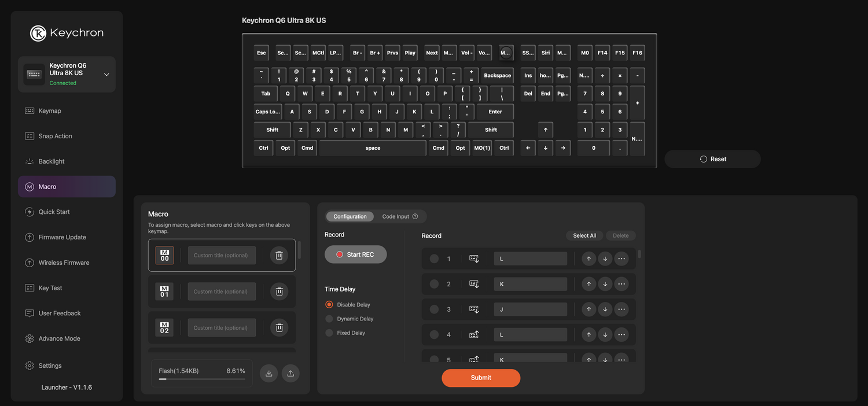Select the M01 macro slot icon

coord(164,291)
